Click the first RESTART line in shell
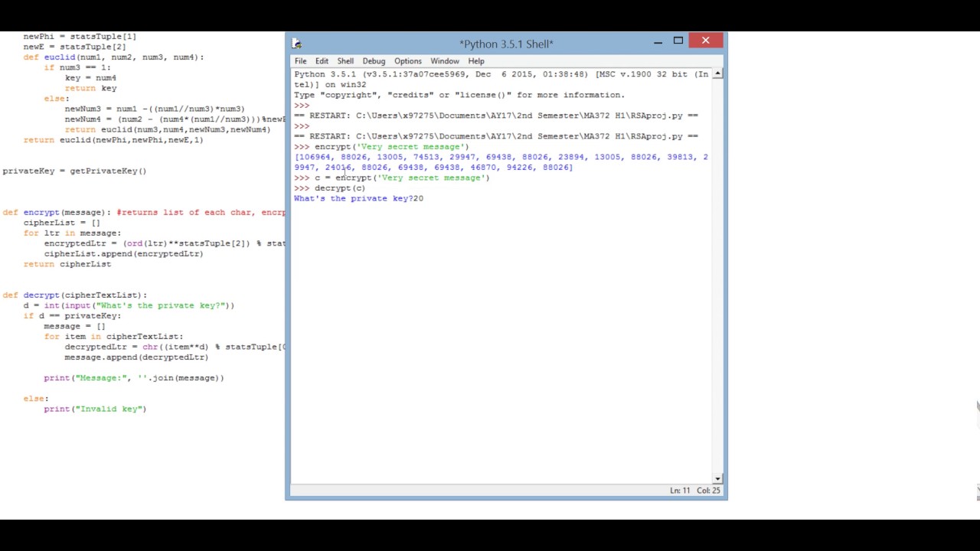 click(496, 116)
